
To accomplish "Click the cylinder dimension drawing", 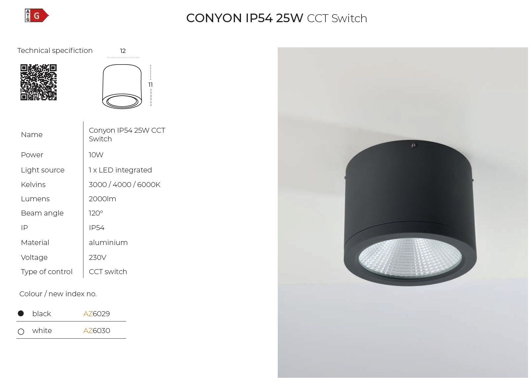I will (122, 86).
